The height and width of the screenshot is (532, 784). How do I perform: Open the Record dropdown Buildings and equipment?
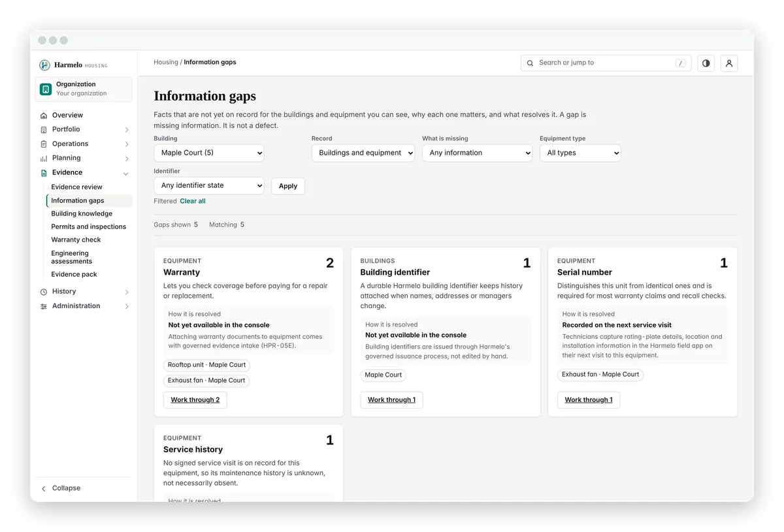(363, 153)
